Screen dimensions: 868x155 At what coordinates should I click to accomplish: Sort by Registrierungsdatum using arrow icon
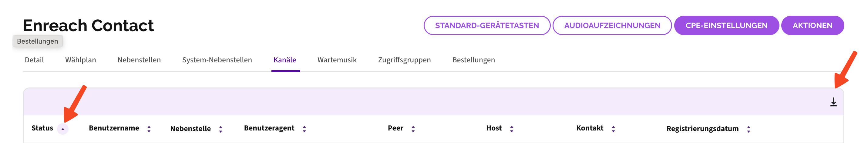point(748,129)
